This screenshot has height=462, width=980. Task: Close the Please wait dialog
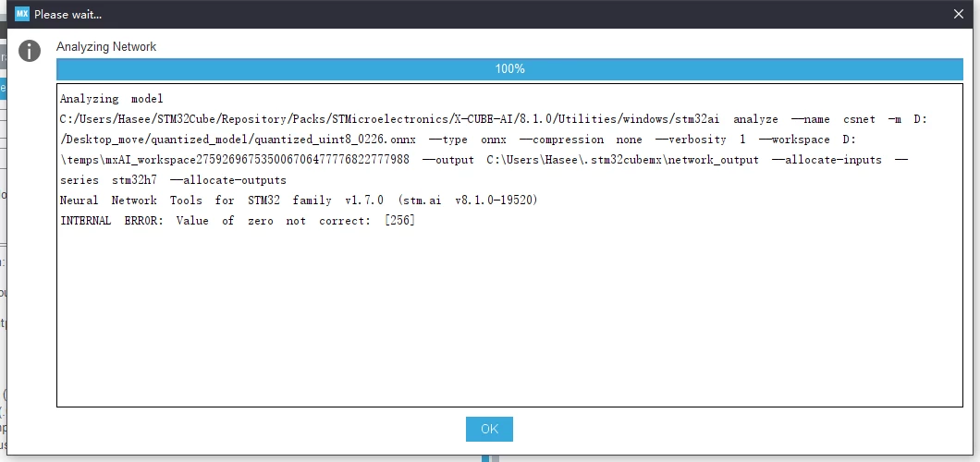pos(958,14)
